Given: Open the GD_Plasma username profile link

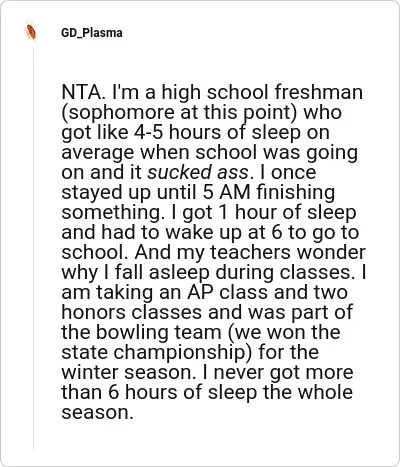Looking at the screenshot, I should 92,33.
